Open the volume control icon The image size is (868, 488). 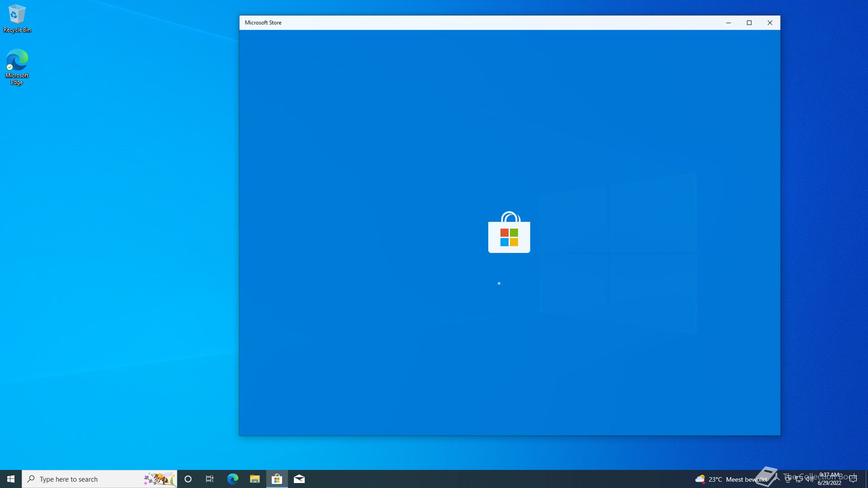point(810,479)
